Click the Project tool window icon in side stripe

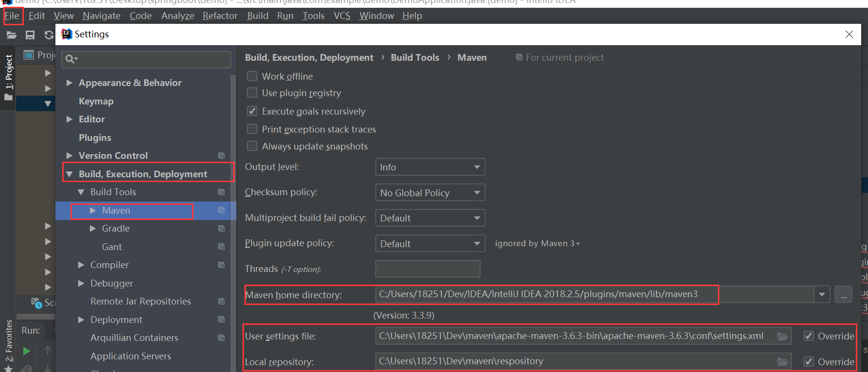8,97
